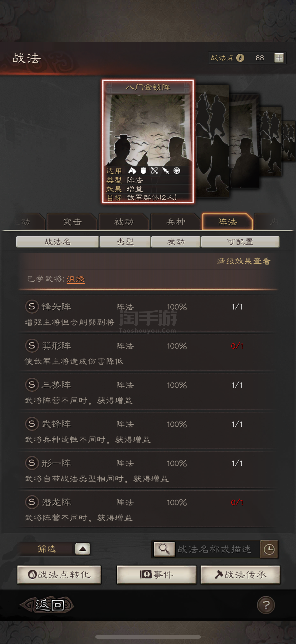Image resolution: width=296 pixels, height=644 pixels.
Task: Switch to the 兵种 tab
Action: 176,221
